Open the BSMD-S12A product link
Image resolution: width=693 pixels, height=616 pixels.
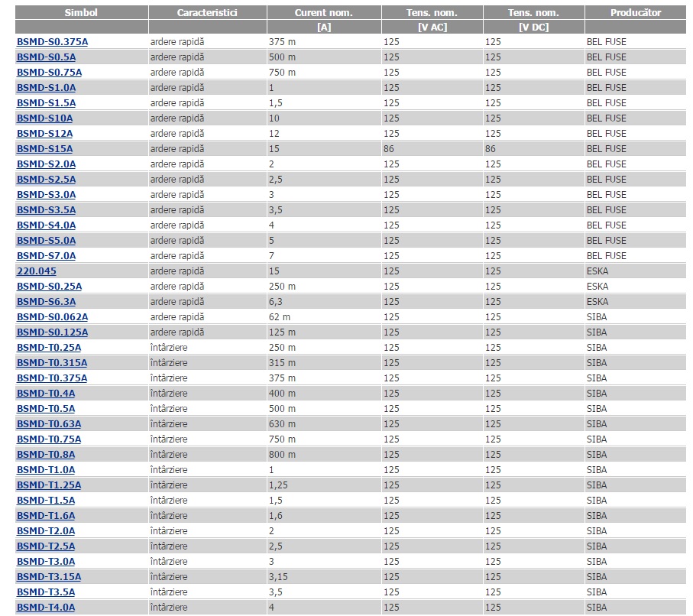point(44,134)
